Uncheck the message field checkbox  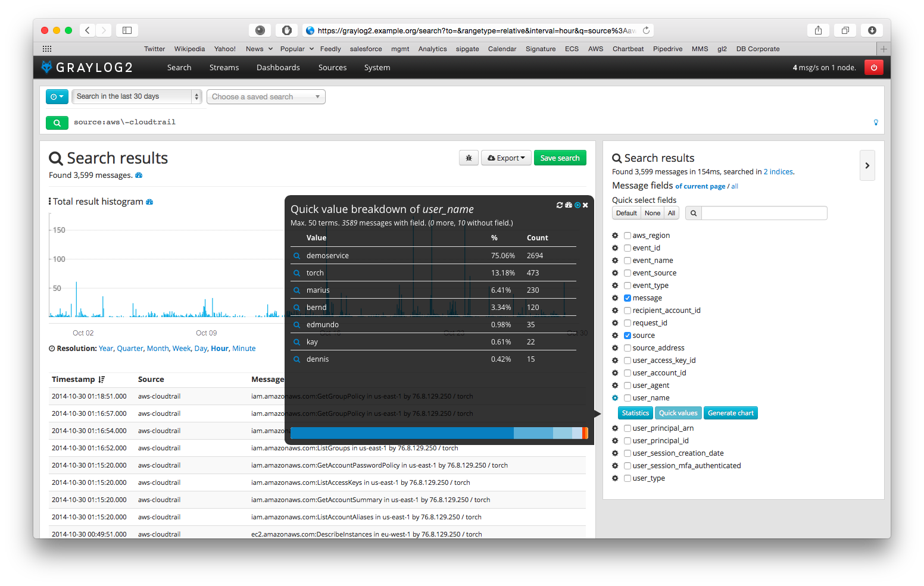[x=628, y=298]
